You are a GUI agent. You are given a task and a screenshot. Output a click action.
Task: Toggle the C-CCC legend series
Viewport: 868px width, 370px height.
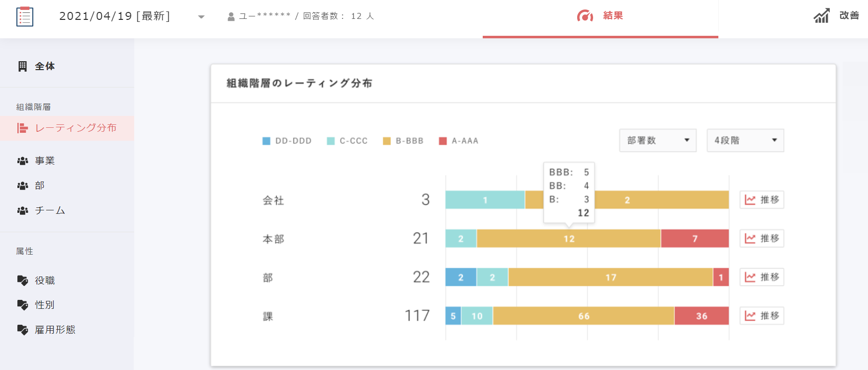click(347, 141)
